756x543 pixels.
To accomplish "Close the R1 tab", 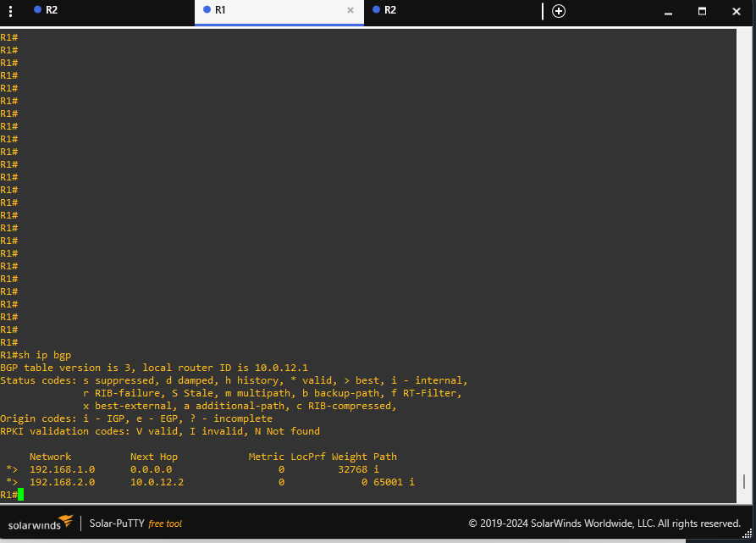I will click(x=350, y=10).
